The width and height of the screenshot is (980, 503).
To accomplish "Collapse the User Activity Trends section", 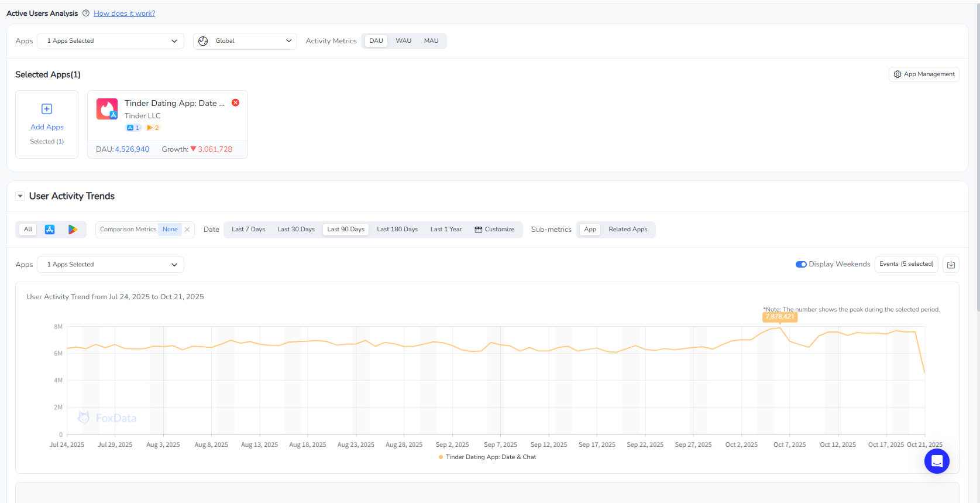I will coord(20,196).
